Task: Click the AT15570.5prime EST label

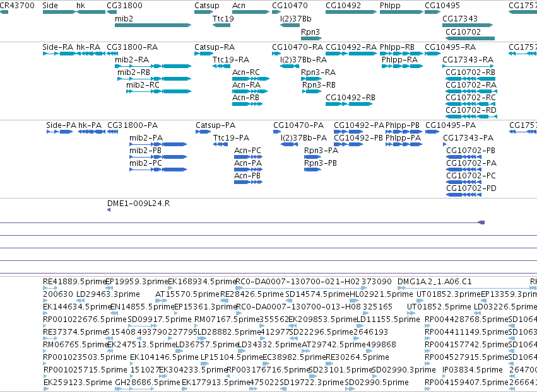Action: (x=187, y=294)
